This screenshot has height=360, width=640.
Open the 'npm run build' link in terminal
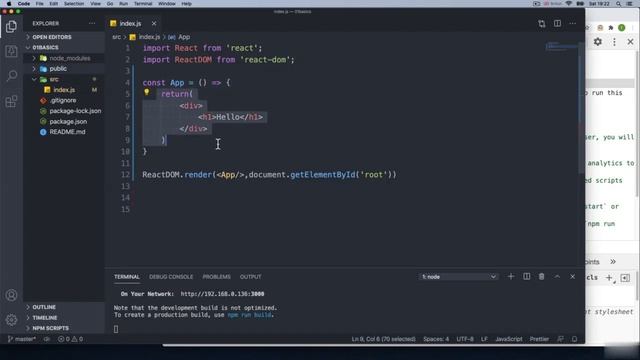[249, 315]
